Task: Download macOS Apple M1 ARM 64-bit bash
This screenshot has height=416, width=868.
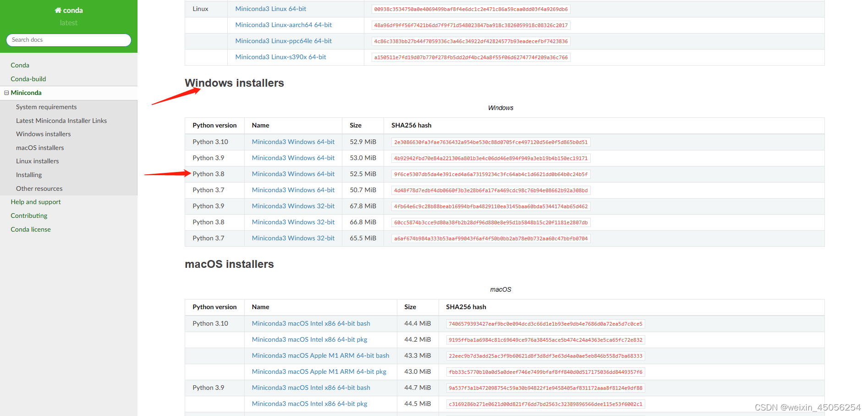Action: pyautogui.click(x=320, y=355)
